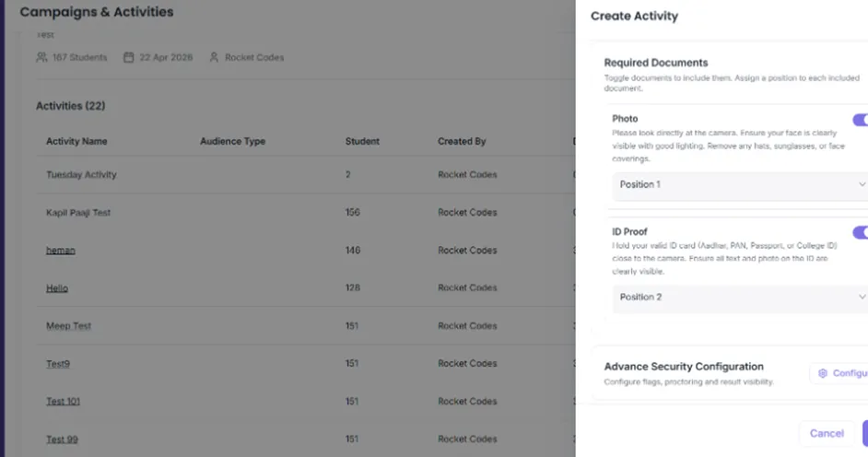This screenshot has width=868, height=457.
Task: Click the calendar icon beside 22 Apr 2026
Action: pyautogui.click(x=128, y=57)
